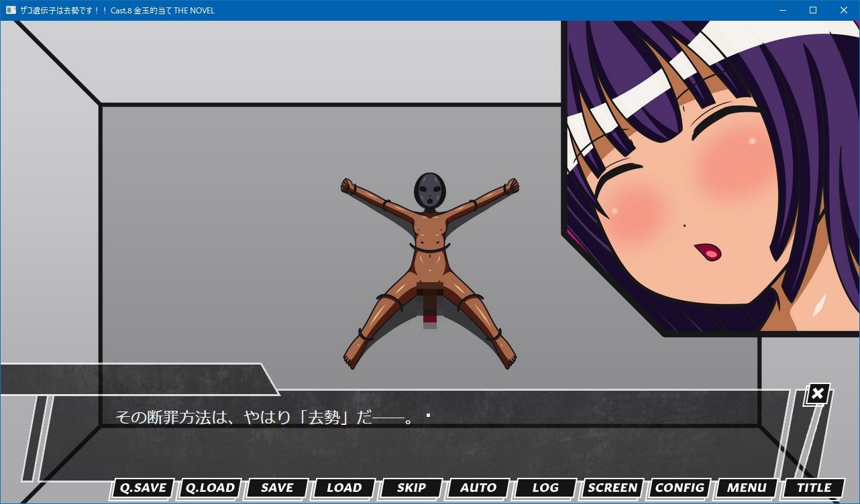Image resolution: width=860 pixels, height=504 pixels.
Task: Close the game window
Action: tap(844, 10)
